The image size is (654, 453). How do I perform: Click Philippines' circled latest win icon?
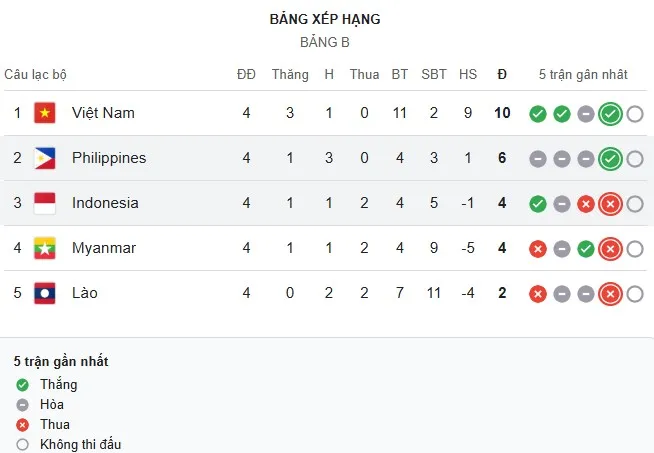611,159
